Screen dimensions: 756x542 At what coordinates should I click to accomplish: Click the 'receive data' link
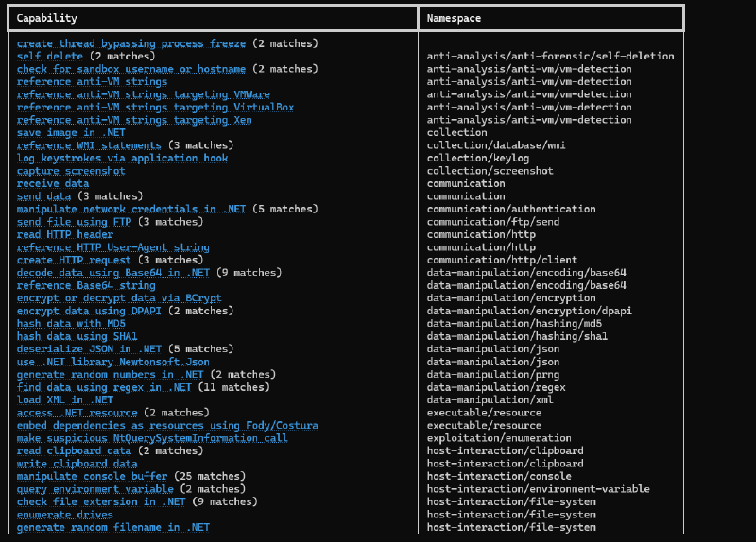pos(53,184)
